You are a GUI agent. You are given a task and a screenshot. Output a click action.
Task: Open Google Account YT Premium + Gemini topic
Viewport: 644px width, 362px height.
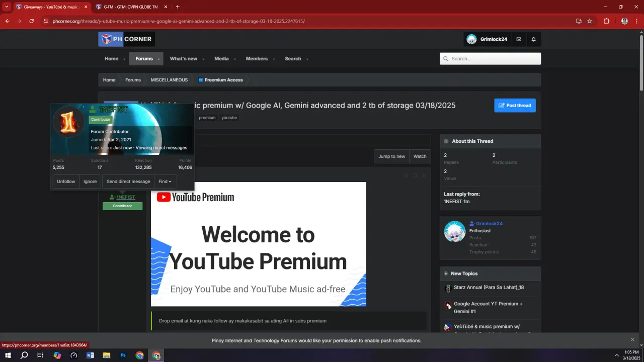pyautogui.click(x=488, y=308)
